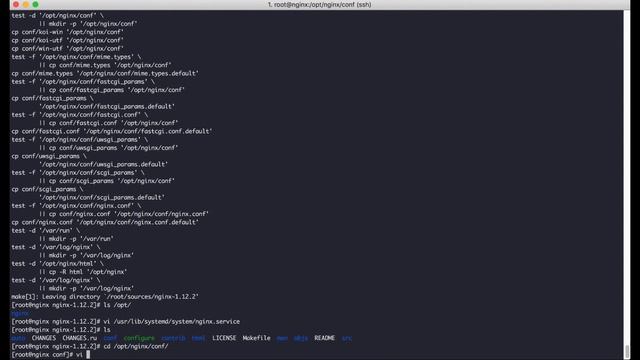Click the 'fastcgi_params.default' path line
Screen dimensions: 640x360
click(107, 107)
